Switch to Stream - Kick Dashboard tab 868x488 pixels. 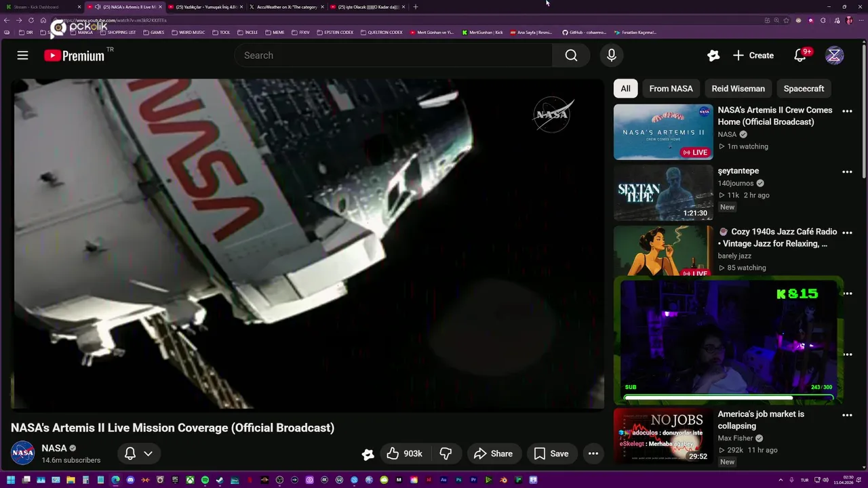[42, 7]
